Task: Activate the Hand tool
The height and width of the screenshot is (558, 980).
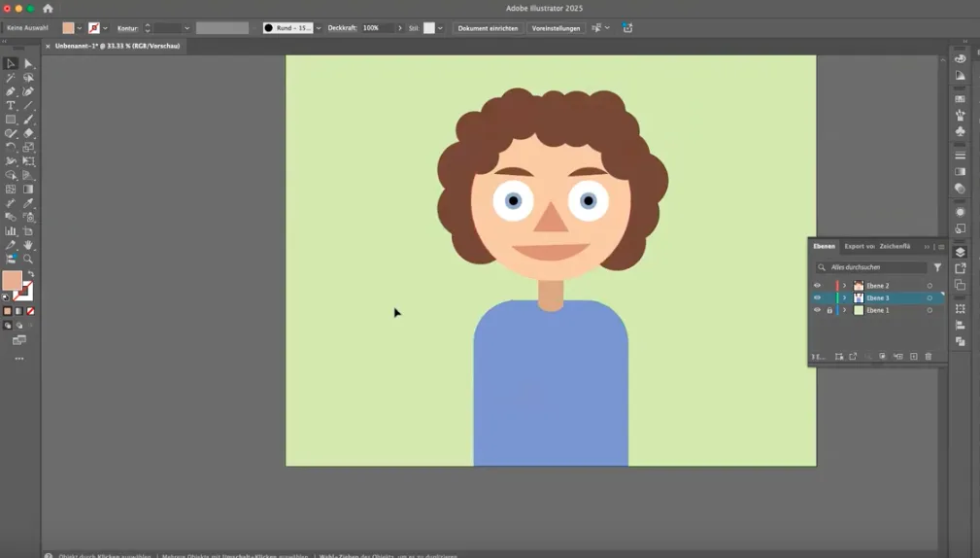Action: [x=28, y=245]
